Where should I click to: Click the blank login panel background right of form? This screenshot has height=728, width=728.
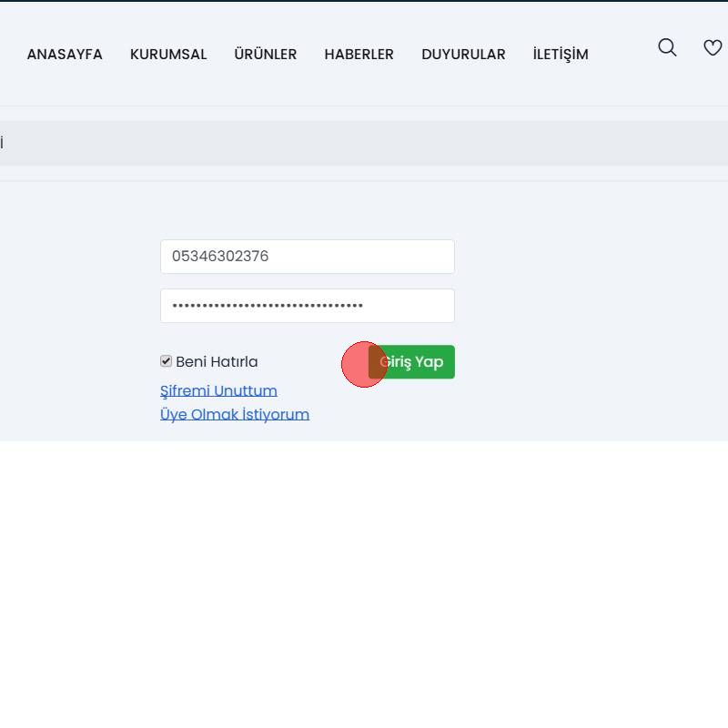click(591, 309)
